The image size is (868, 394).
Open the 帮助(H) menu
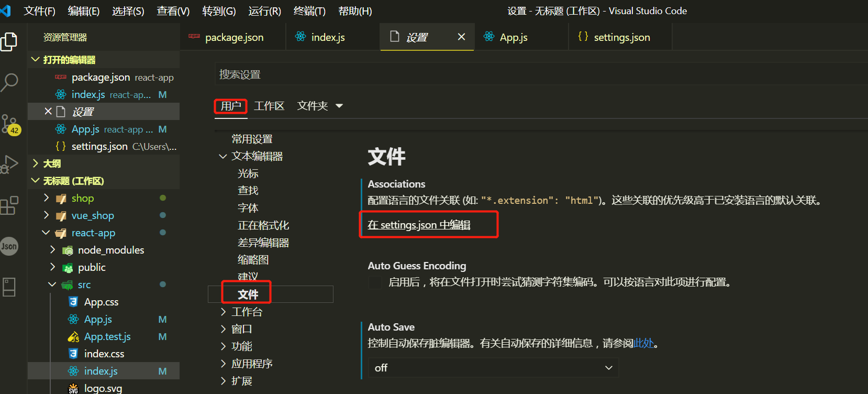[355, 11]
